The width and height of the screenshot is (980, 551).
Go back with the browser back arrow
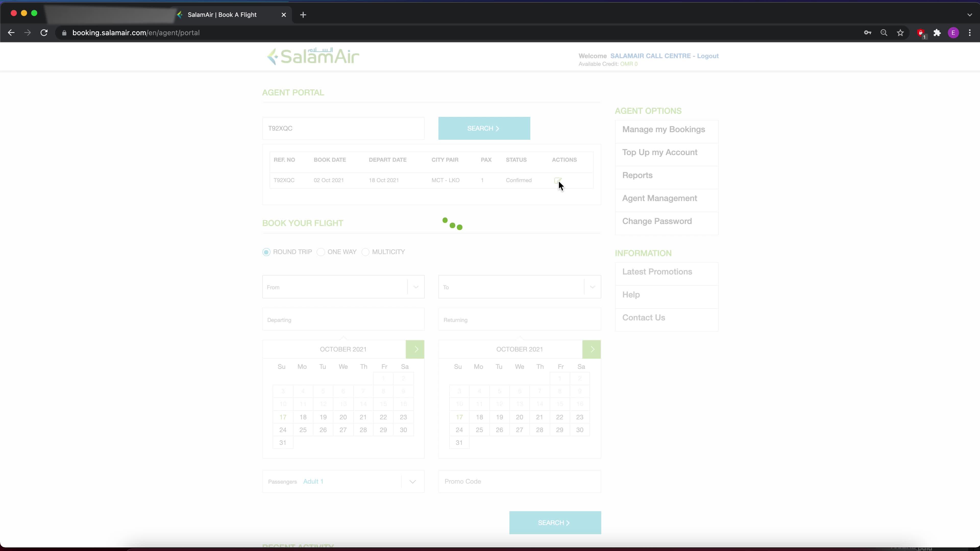pyautogui.click(x=11, y=33)
